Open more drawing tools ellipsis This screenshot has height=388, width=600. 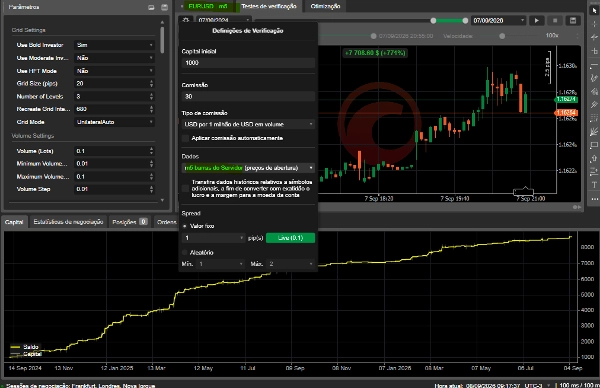(x=594, y=199)
